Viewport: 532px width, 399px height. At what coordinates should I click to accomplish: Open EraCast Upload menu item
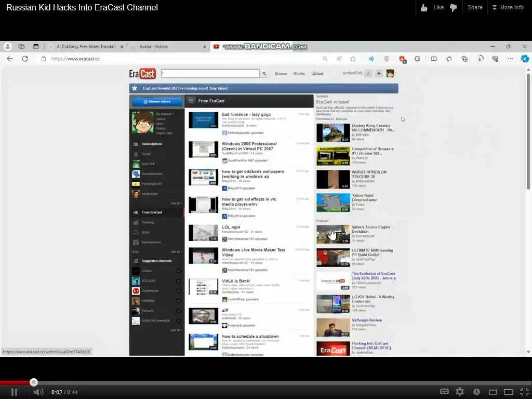pos(317,73)
